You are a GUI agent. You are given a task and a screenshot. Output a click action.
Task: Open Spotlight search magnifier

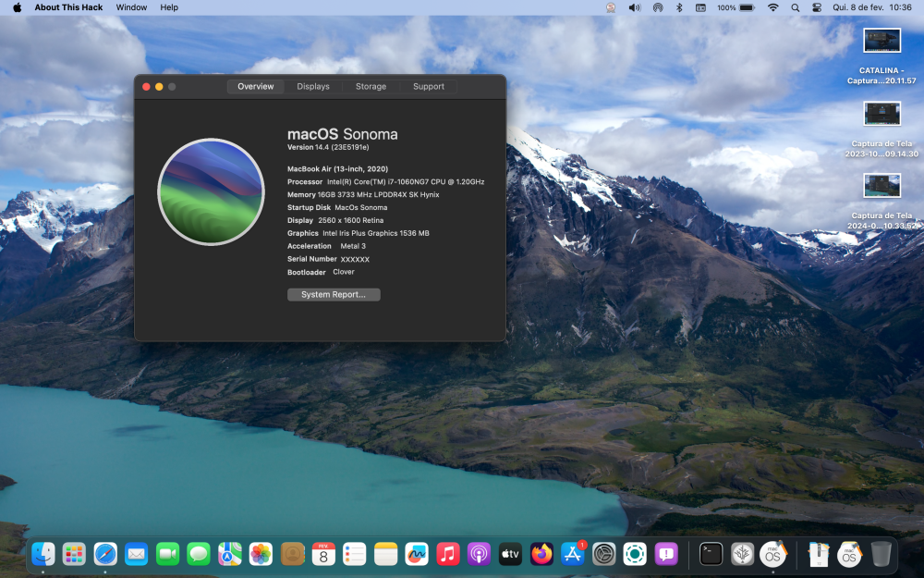(795, 7)
